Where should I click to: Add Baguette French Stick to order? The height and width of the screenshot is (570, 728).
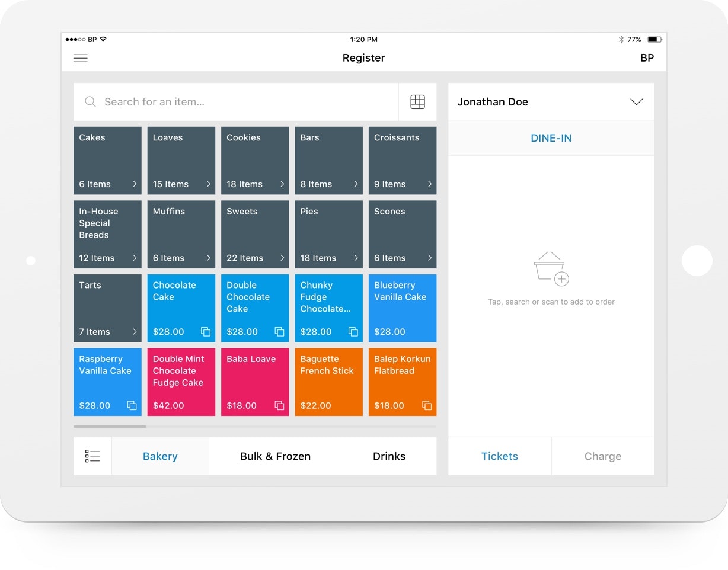[329, 382]
